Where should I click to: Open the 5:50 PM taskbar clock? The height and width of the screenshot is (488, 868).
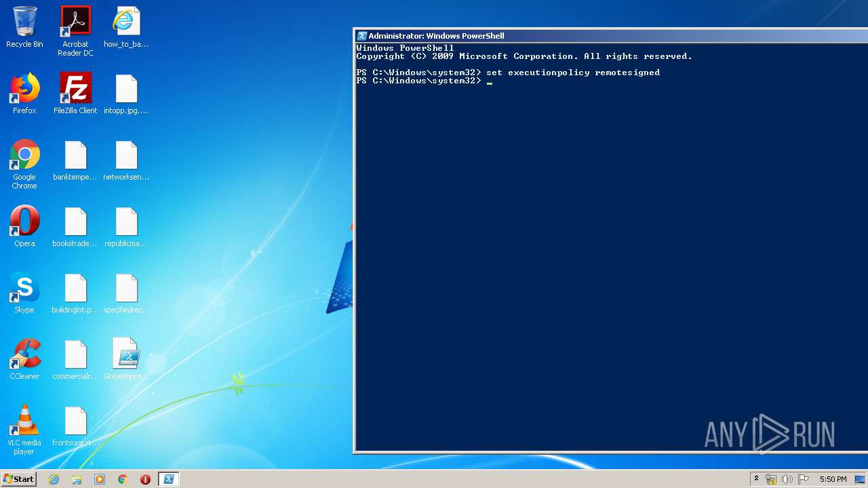pos(833,479)
